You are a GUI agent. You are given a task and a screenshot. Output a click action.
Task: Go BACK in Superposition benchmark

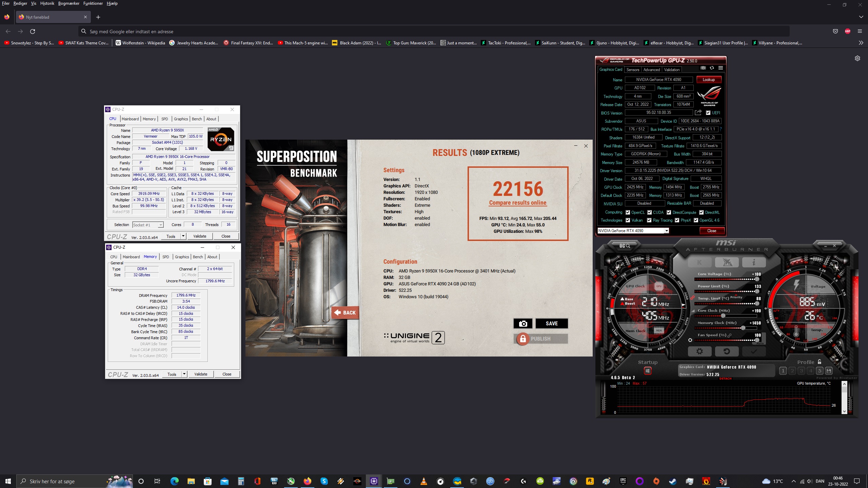(345, 312)
